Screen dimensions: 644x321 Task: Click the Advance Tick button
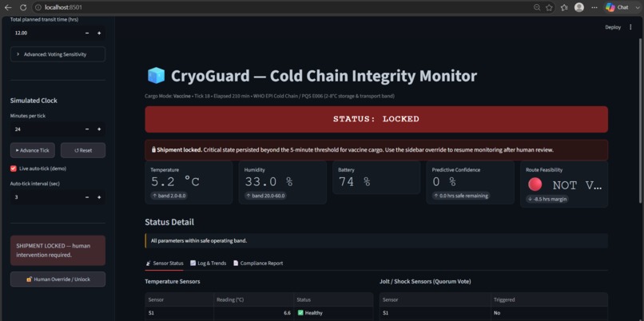(x=33, y=150)
